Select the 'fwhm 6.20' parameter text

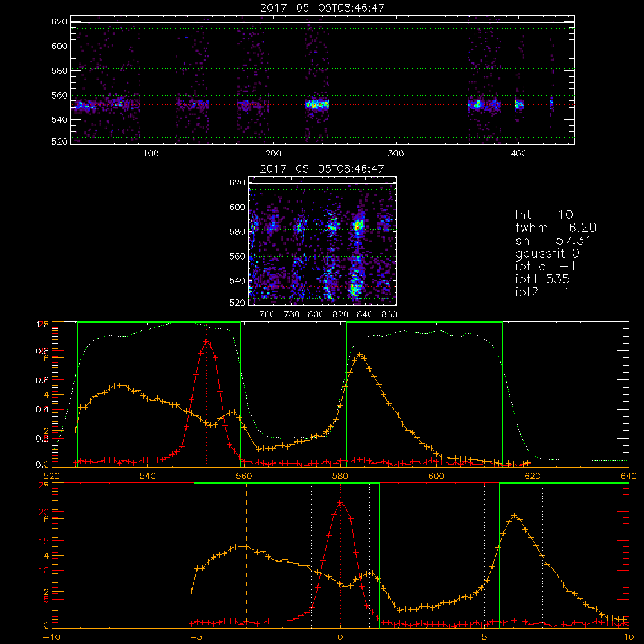[556, 227]
